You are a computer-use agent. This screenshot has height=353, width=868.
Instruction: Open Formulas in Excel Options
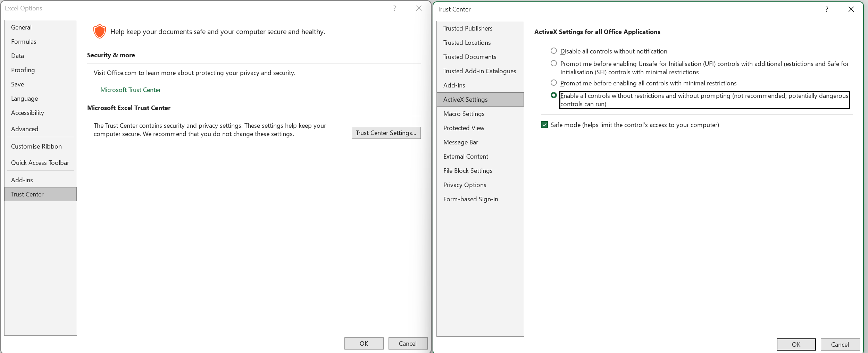click(41, 42)
